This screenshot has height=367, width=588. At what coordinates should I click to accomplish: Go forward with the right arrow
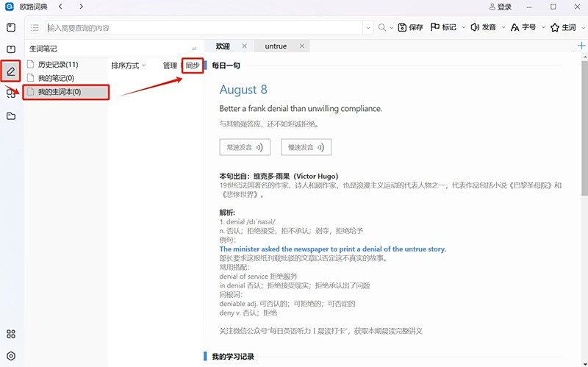(x=81, y=7)
